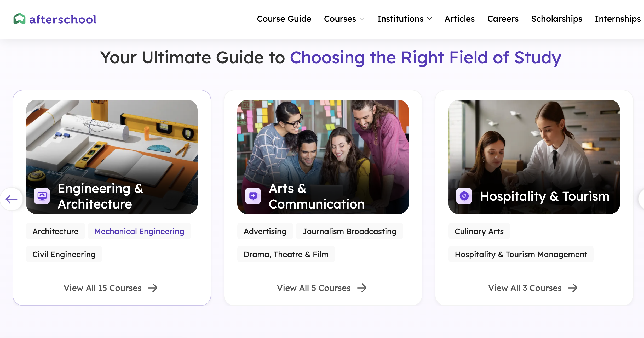Click the afterschool logo icon
The image size is (644, 338).
click(x=19, y=19)
